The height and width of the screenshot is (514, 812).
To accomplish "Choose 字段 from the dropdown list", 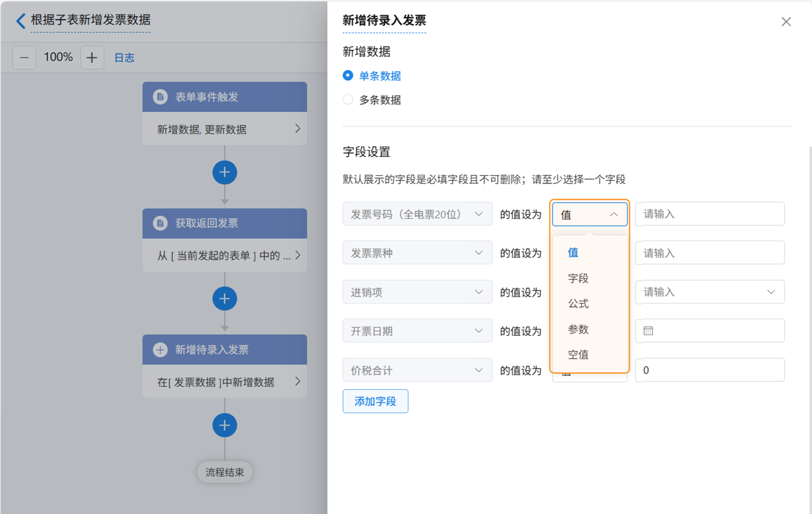I will click(578, 278).
